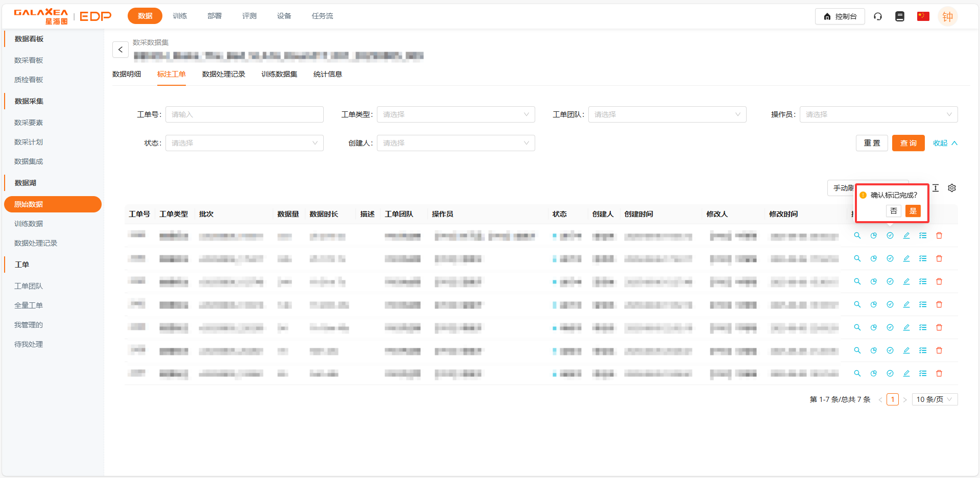Open the 工单类型 dropdown
Viewport: 980px width, 478px height.
456,114
